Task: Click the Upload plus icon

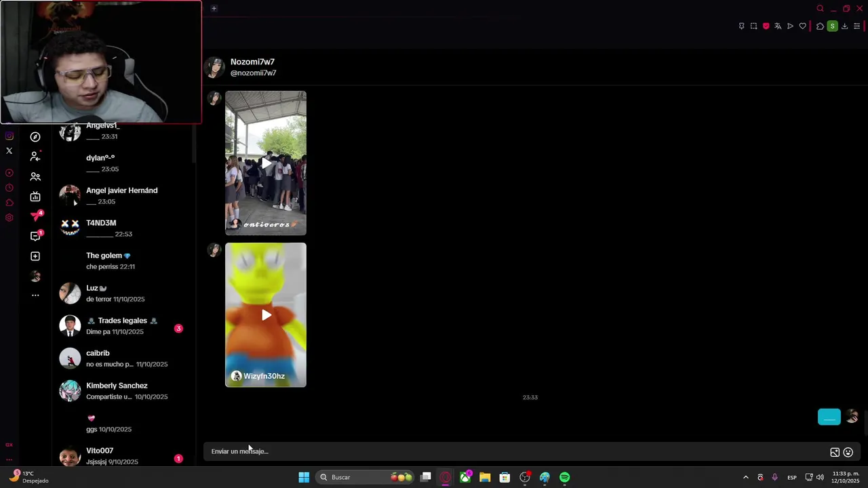Action: [35, 256]
